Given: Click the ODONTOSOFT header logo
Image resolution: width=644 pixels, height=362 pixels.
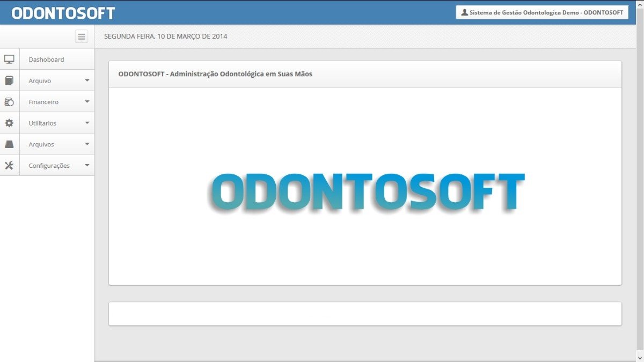Looking at the screenshot, I should tap(63, 13).
